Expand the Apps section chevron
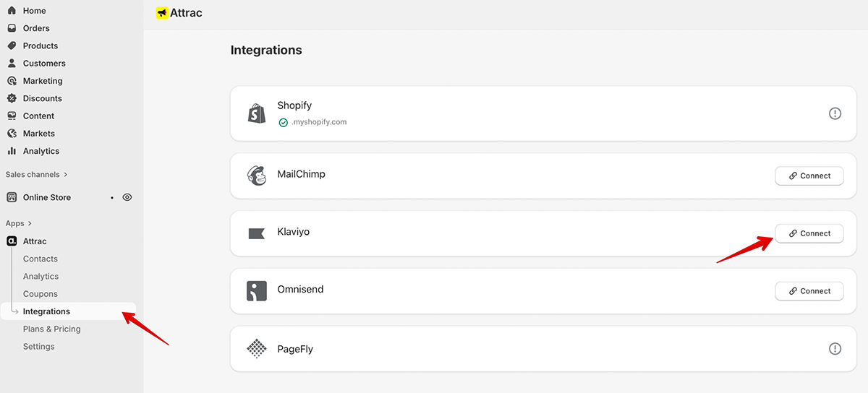Screen dimensions: 868x393 click(x=30, y=223)
